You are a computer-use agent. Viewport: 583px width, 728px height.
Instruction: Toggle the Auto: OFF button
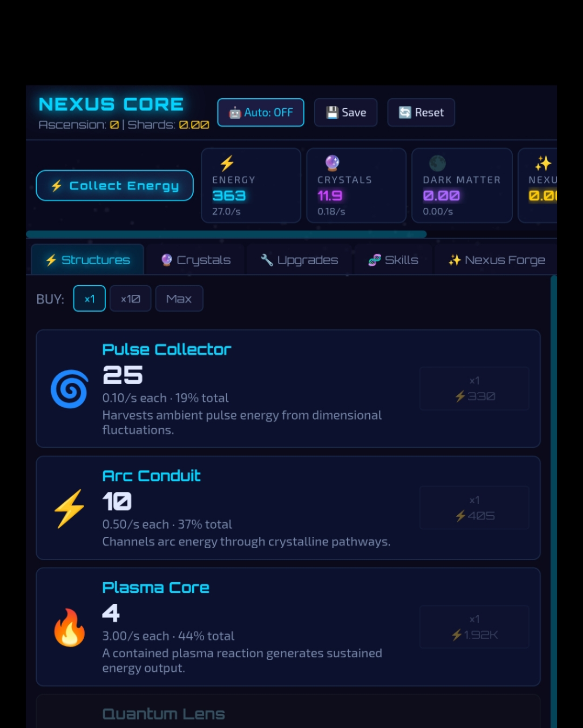point(261,112)
